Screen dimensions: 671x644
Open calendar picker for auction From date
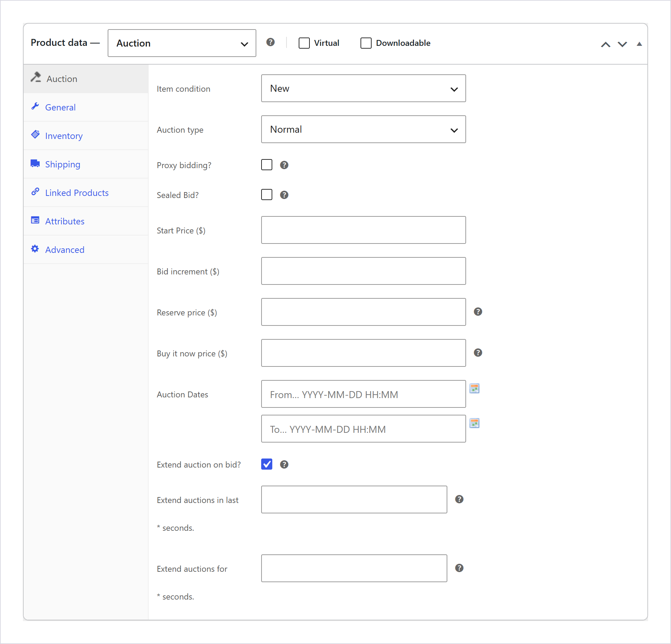[x=474, y=388]
